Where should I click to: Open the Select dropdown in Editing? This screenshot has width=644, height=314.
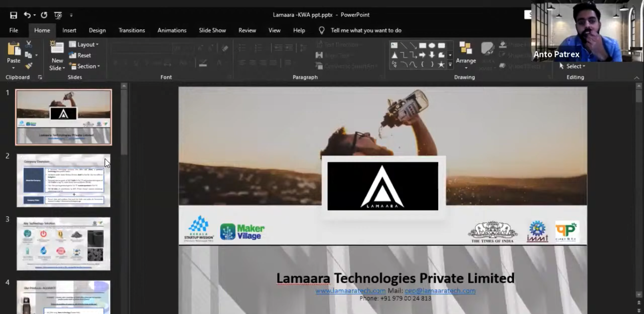(572, 66)
